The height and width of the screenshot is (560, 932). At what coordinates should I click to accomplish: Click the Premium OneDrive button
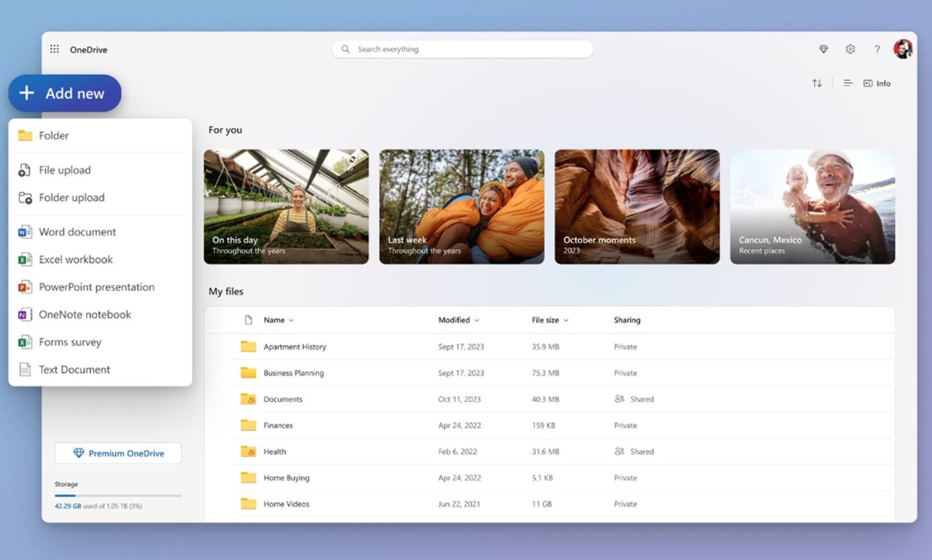point(118,454)
